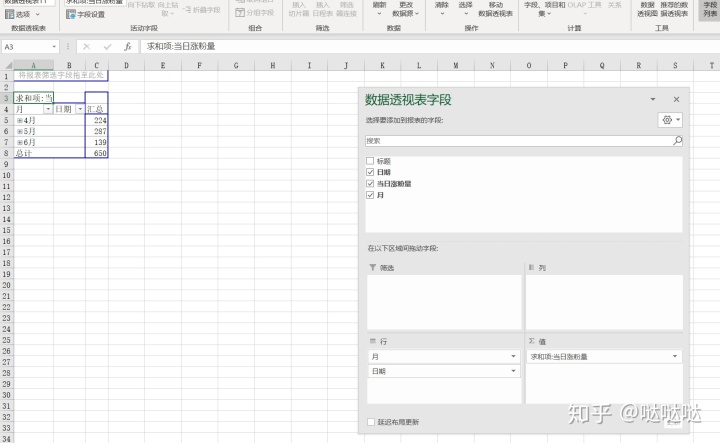Click cell with value 224

96,120
